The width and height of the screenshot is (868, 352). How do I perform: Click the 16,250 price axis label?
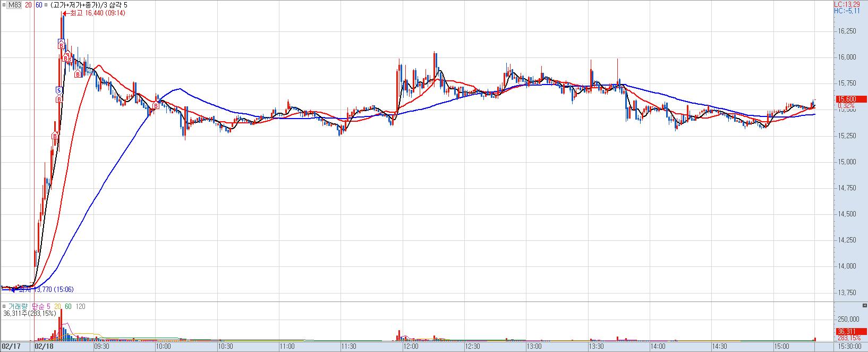pyautogui.click(x=846, y=31)
